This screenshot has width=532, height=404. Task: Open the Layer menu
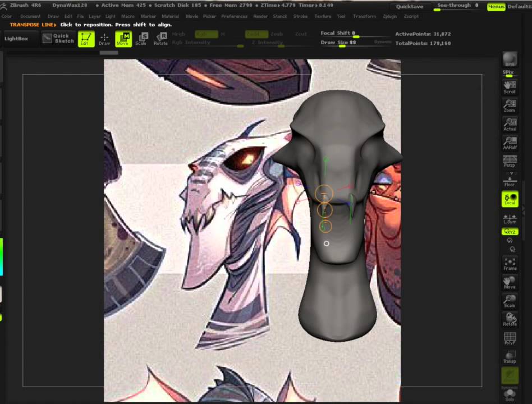click(95, 16)
